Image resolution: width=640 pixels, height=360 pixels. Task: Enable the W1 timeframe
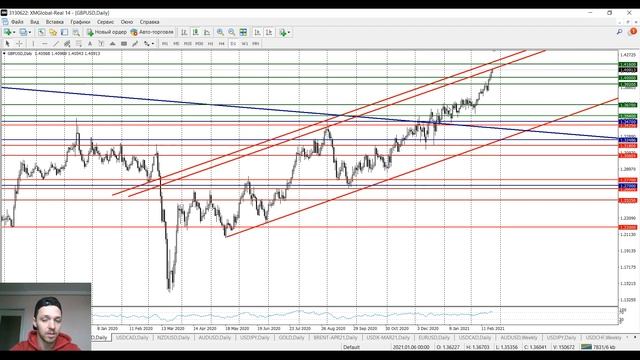click(244, 44)
